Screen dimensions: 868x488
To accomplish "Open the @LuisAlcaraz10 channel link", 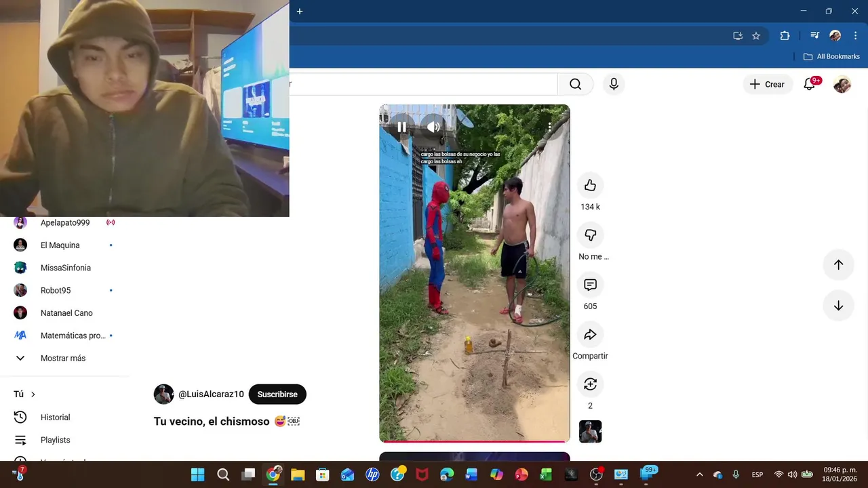I will click(211, 394).
